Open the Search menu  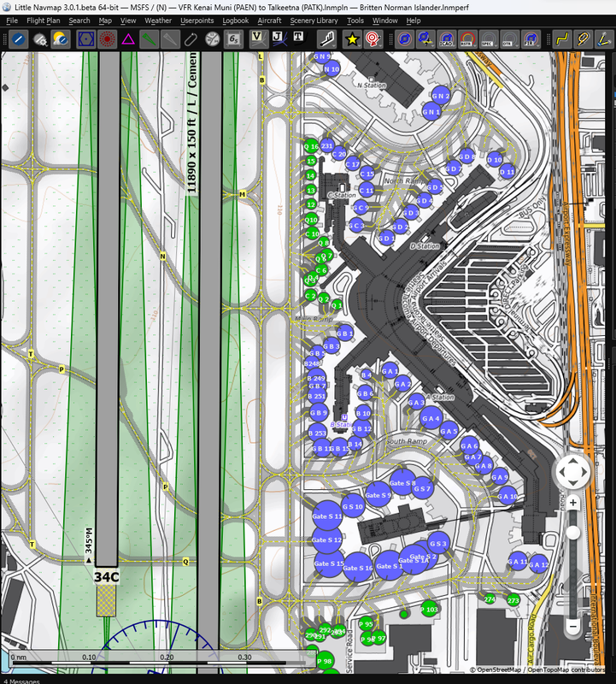[79, 21]
